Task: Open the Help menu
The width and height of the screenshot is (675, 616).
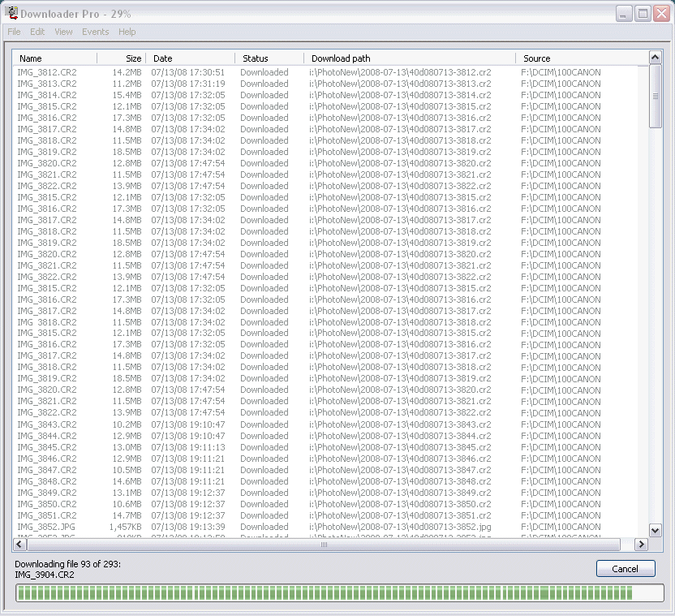Action: [x=127, y=32]
